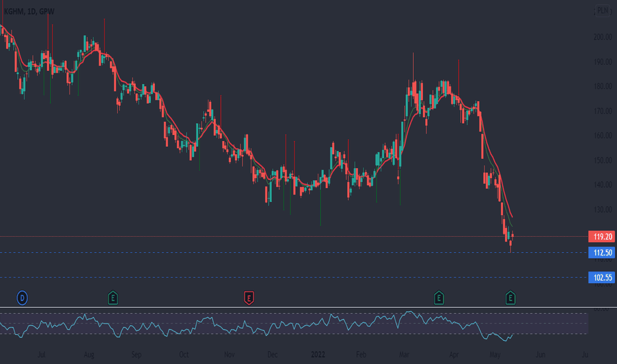Image resolution: width=617 pixels, height=364 pixels.
Task: Click the Sep label on time axis
Action: [x=136, y=355]
